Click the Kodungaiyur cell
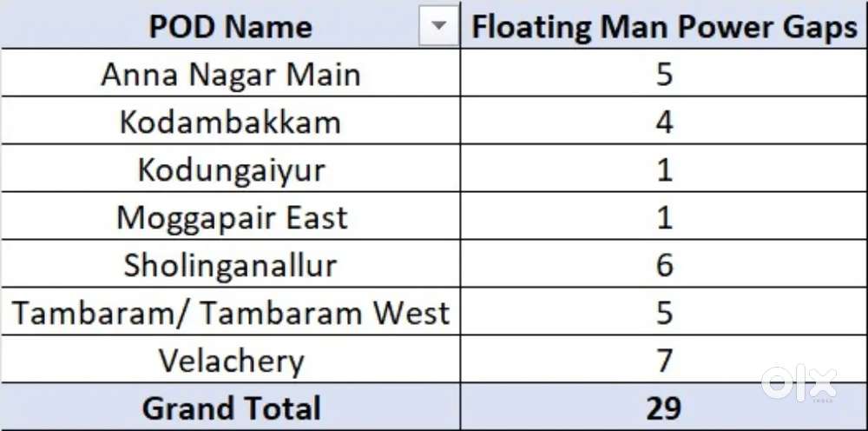The image size is (868, 431). tap(230, 169)
